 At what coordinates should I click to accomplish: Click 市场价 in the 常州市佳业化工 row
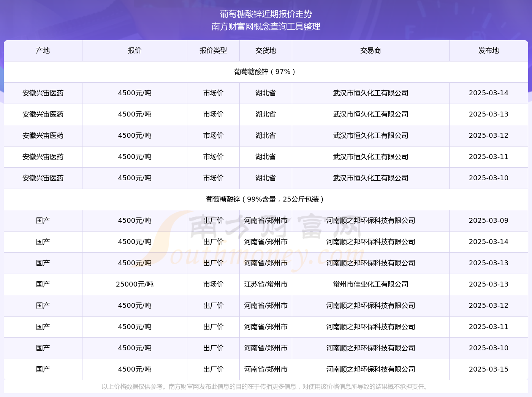(x=213, y=284)
